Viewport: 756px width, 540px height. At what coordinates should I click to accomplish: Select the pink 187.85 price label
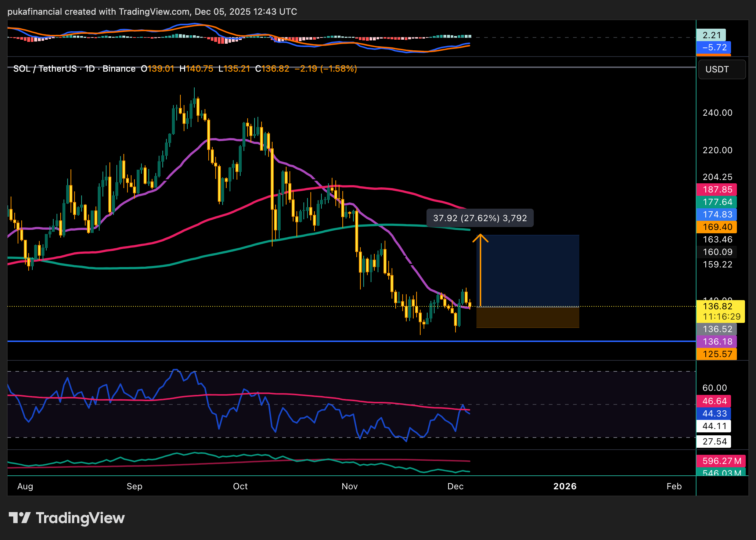point(717,190)
